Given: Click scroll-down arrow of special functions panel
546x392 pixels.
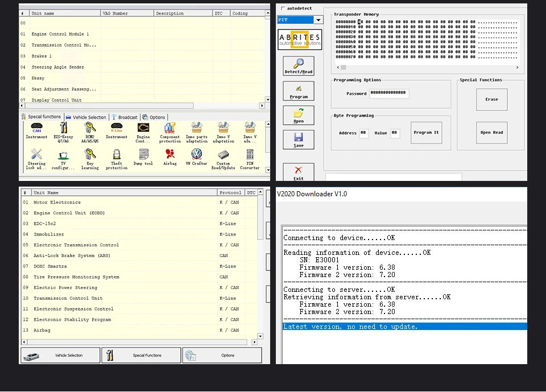Looking at the screenshot, I should (268, 170).
